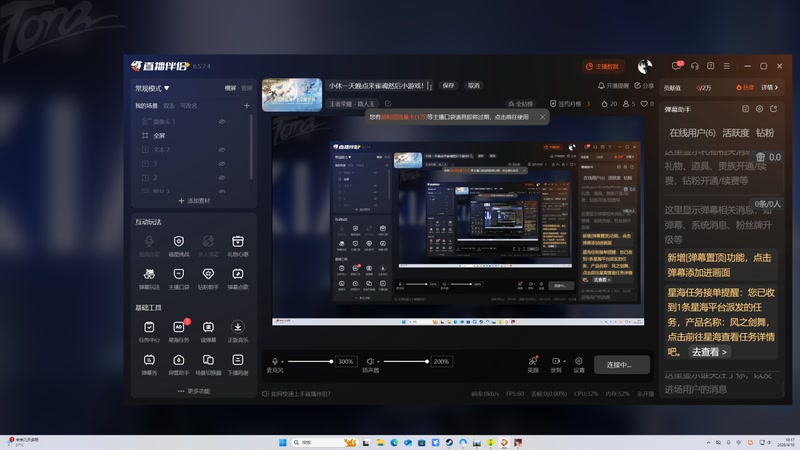800x450 pixels.
Task: Open the 弹幕助手 settings gear icon
Action: pos(759,109)
